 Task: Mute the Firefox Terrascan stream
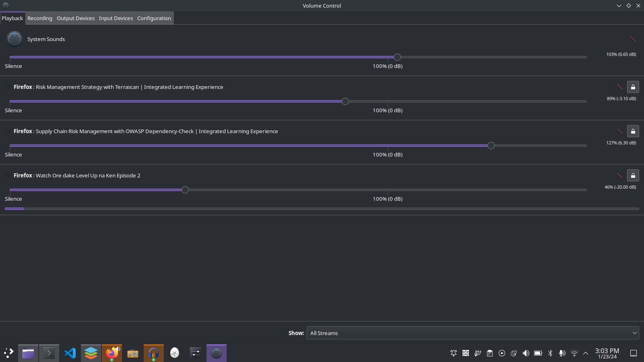[619, 86]
